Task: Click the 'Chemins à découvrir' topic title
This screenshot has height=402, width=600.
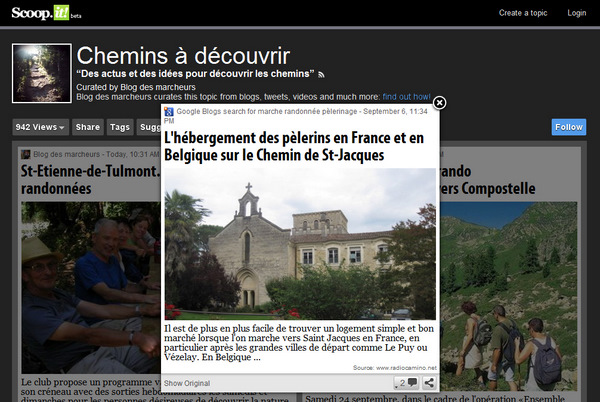Action: tap(183, 56)
